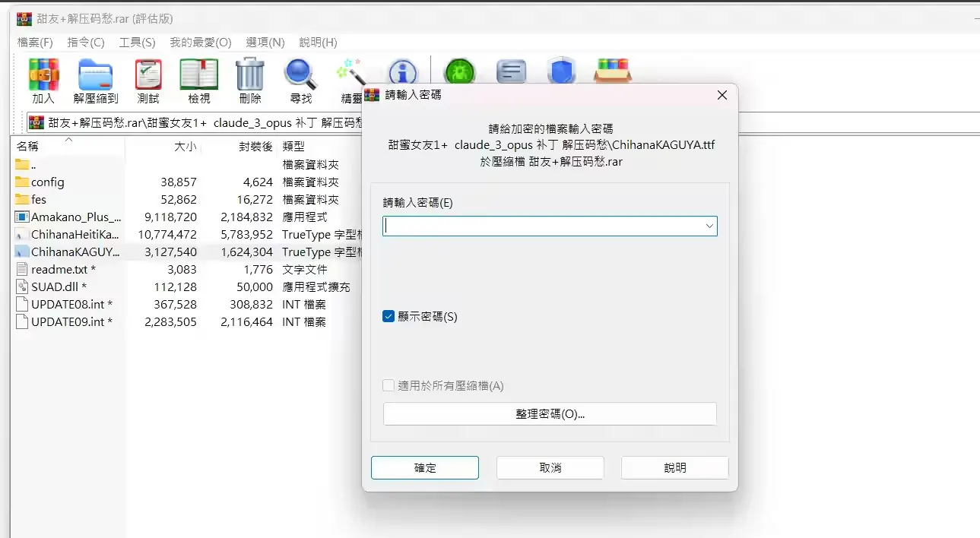
Task: Run the 測試 (Test) archive tool
Action: (x=148, y=74)
